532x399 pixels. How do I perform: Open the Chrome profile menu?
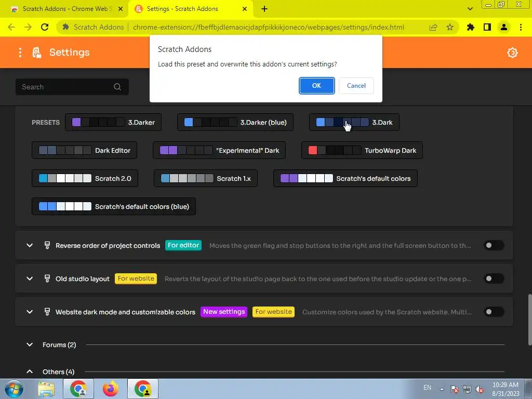504,27
